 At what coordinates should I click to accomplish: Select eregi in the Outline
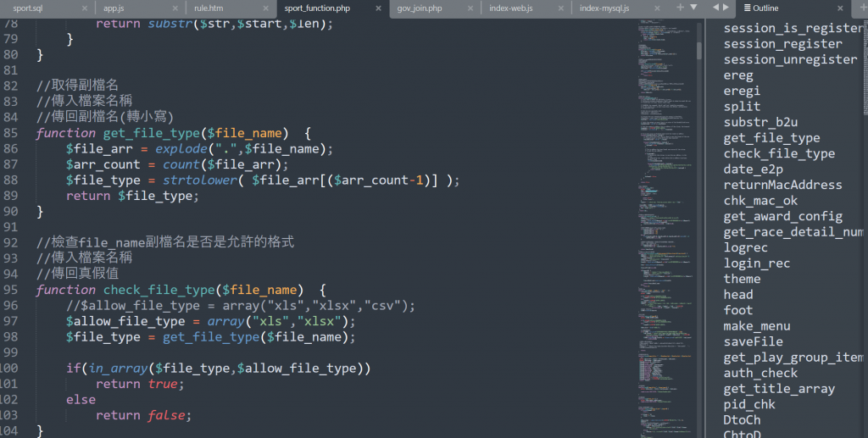pos(742,91)
